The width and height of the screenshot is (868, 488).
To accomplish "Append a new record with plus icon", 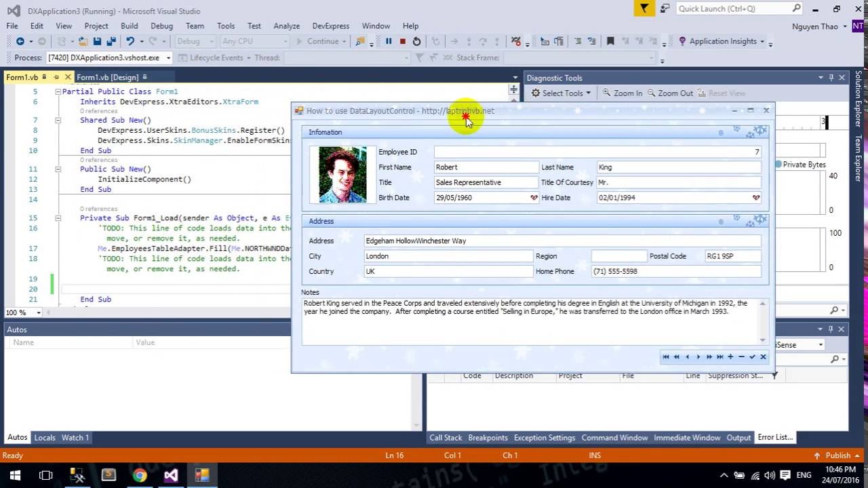I will [730, 357].
